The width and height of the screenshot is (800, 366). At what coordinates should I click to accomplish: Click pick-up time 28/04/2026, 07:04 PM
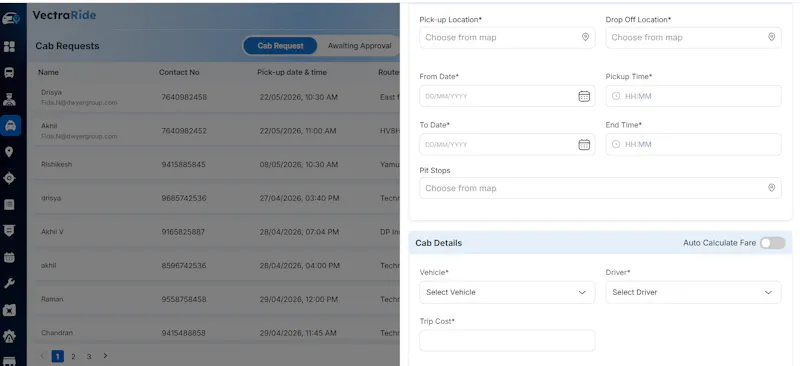point(299,232)
